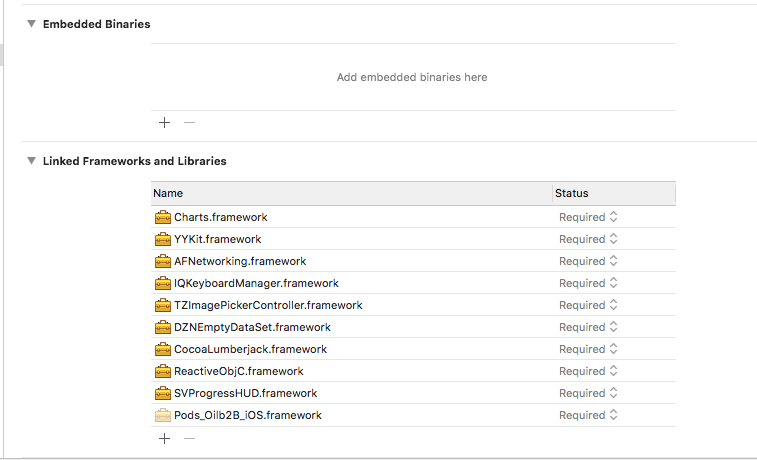The image size is (757, 460).
Task: Select the Pods_Oilb2B_iOS.framework name text
Action: coord(248,415)
